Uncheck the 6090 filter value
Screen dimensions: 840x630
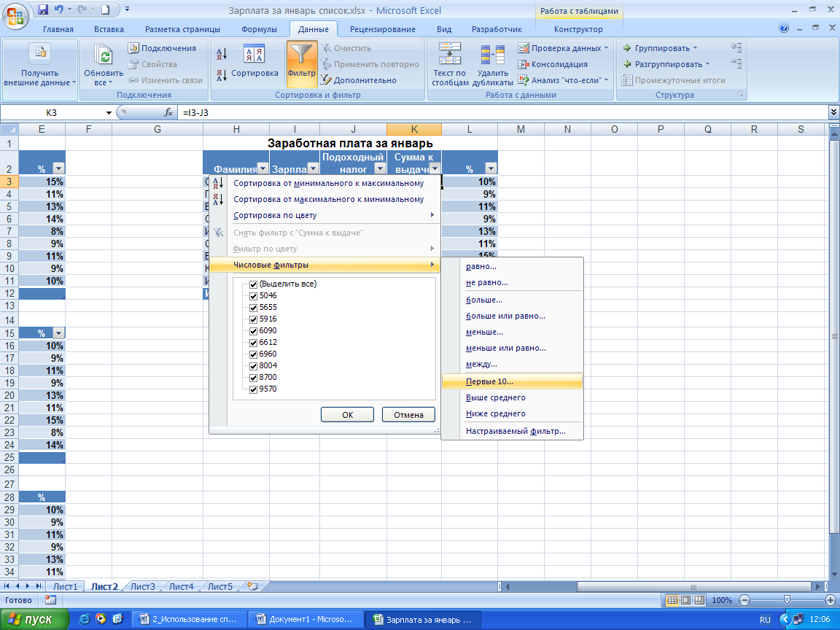[254, 331]
